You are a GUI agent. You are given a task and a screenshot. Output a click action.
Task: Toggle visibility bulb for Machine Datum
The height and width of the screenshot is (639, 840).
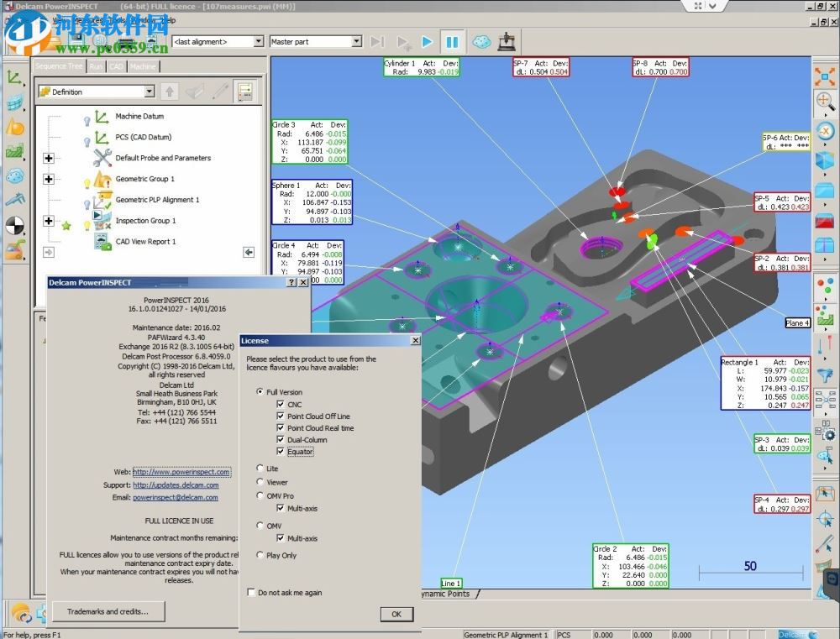click(87, 121)
